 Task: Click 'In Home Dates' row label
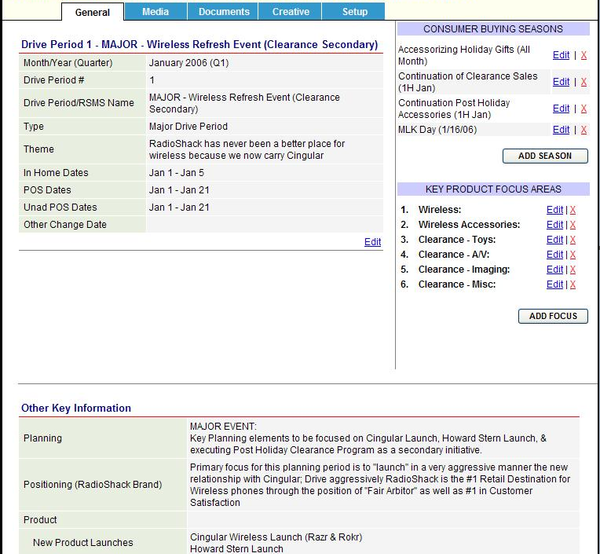pyautogui.click(x=55, y=173)
